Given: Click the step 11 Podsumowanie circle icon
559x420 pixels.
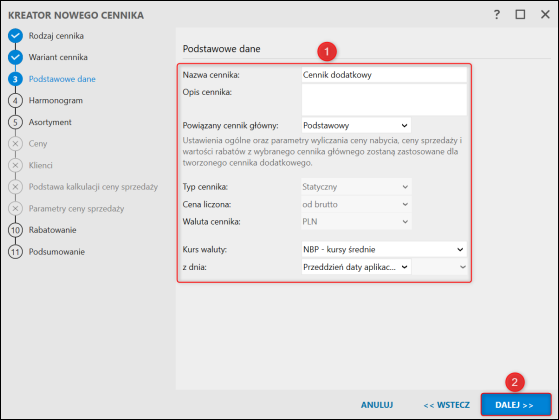Looking at the screenshot, I should point(15,252).
